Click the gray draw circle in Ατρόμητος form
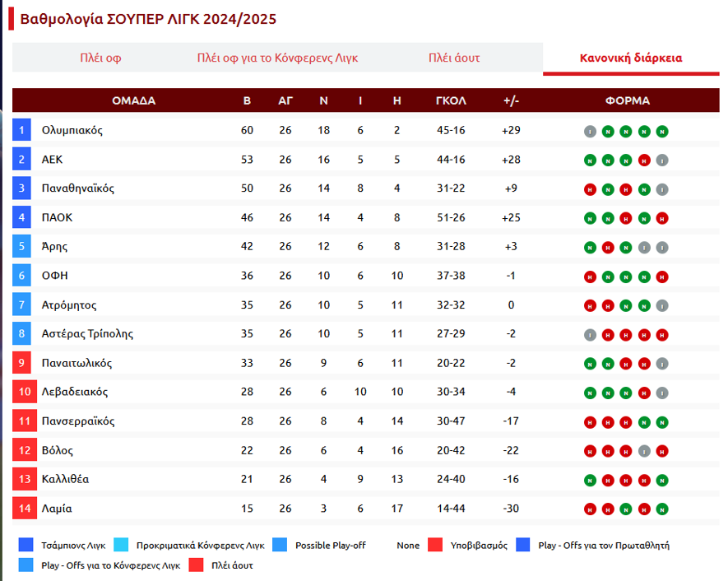 pyautogui.click(x=662, y=306)
